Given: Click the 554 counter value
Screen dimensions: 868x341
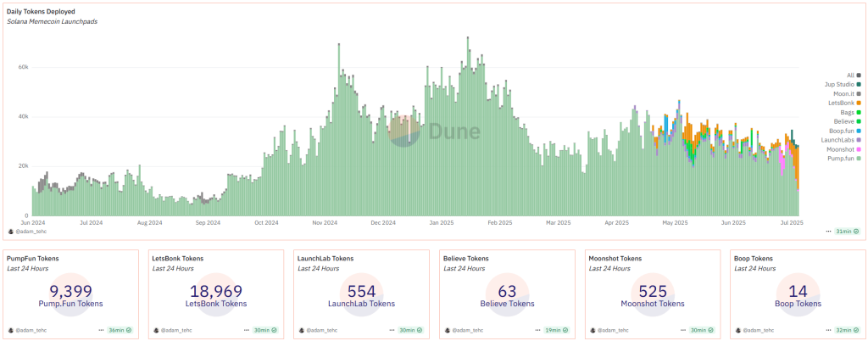Looking at the screenshot, I should point(361,291).
